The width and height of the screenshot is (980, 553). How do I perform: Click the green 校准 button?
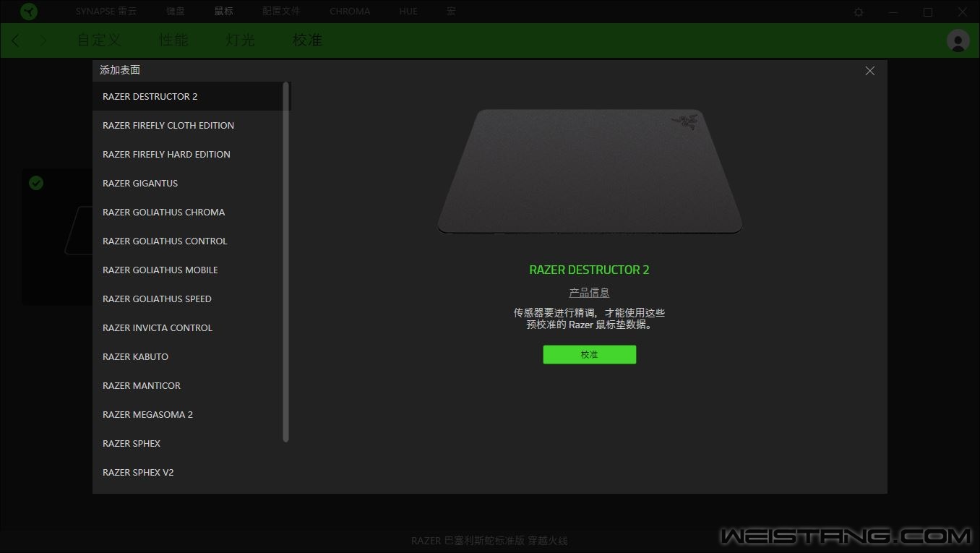(590, 355)
